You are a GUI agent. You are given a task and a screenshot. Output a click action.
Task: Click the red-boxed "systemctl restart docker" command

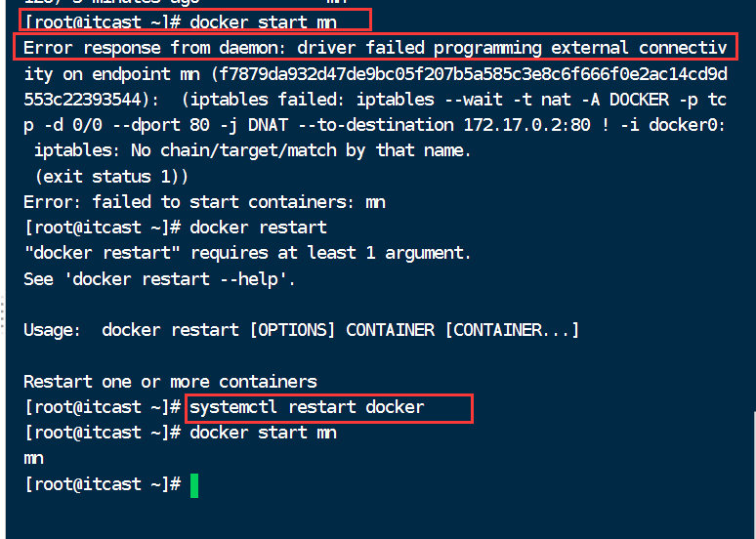(307, 407)
